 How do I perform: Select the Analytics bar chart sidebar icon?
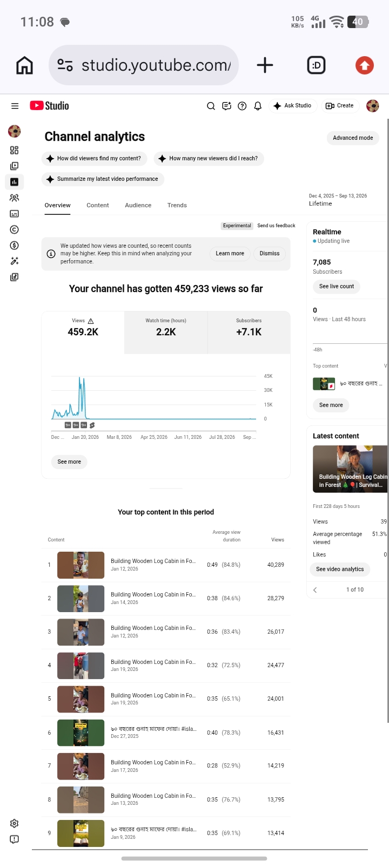[15, 182]
